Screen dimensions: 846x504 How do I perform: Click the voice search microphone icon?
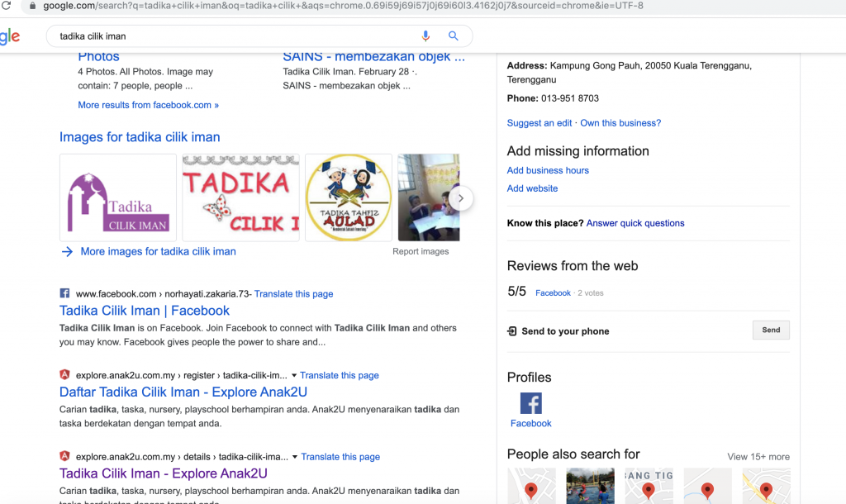425,36
